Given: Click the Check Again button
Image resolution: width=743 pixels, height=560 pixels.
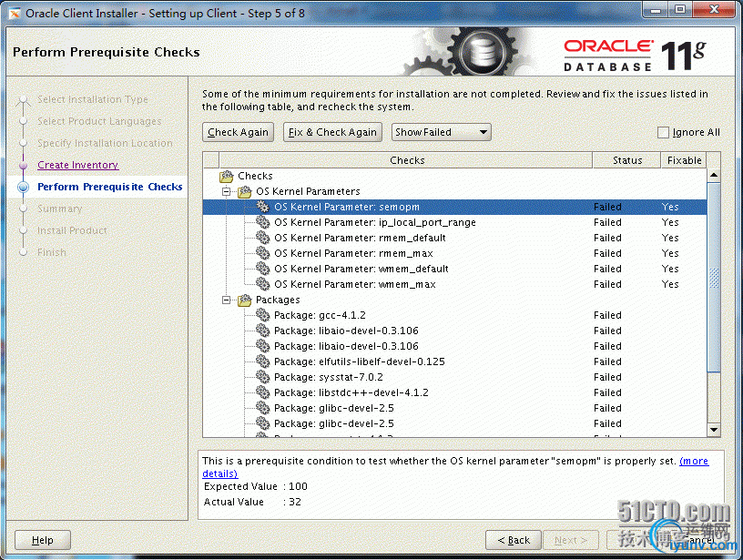Looking at the screenshot, I should (x=238, y=132).
